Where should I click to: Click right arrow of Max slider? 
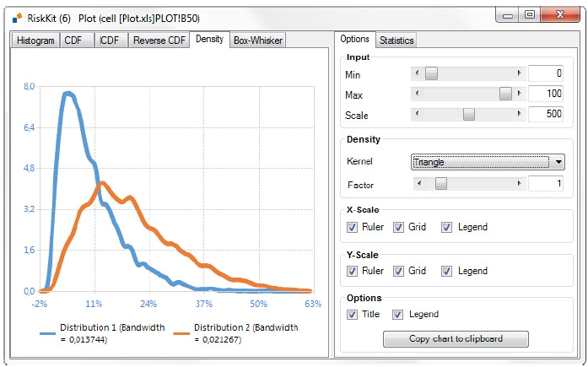tap(520, 94)
